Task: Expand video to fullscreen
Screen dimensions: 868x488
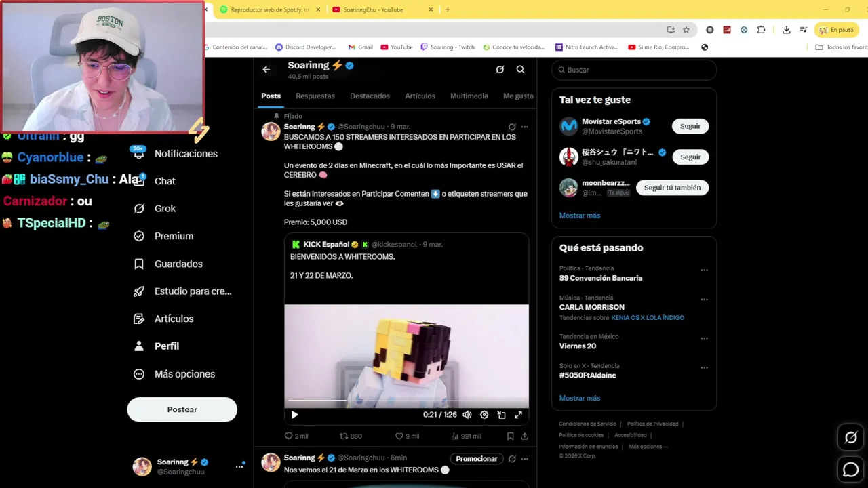Action: pyautogui.click(x=519, y=415)
